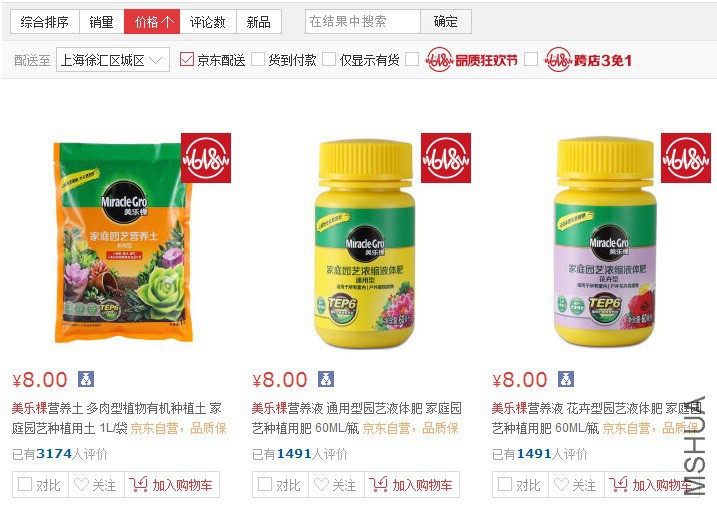Sort by 价格 ascending tab
Image resolution: width=717 pixels, height=511 pixels.
click(152, 21)
